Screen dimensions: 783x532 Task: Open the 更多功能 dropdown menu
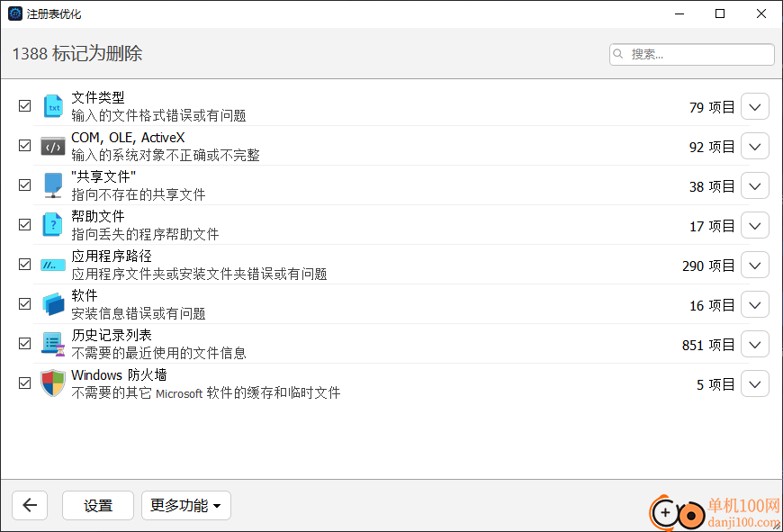(185, 505)
